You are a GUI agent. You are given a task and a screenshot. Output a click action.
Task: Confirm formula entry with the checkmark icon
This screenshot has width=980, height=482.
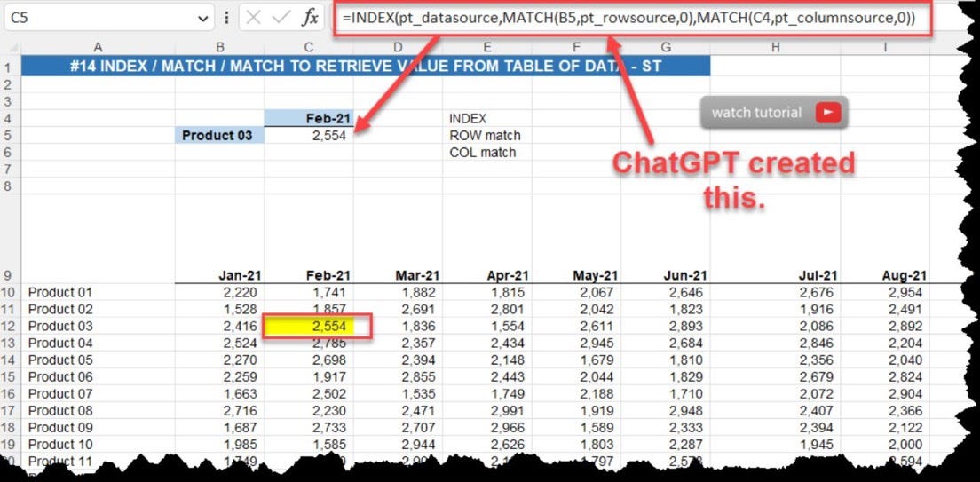pyautogui.click(x=282, y=18)
